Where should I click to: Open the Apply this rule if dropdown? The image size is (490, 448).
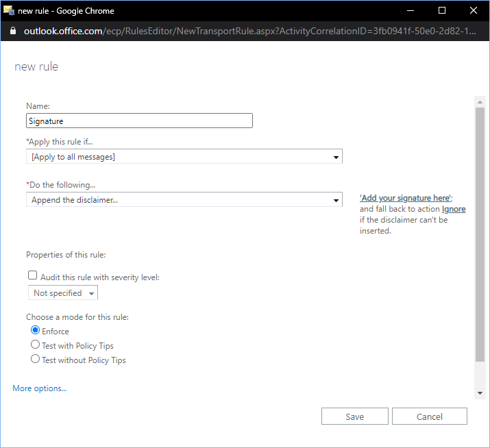pos(184,157)
